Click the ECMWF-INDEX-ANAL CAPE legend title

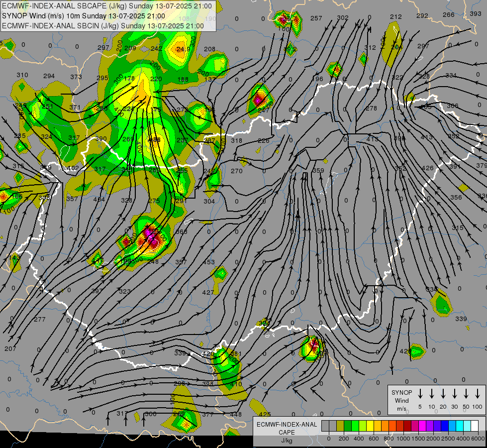click(x=287, y=432)
